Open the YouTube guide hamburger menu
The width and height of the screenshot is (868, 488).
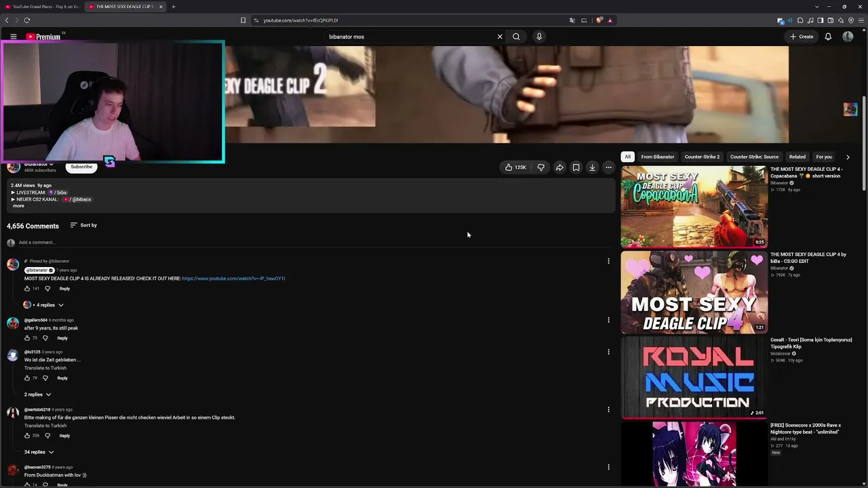(x=13, y=37)
